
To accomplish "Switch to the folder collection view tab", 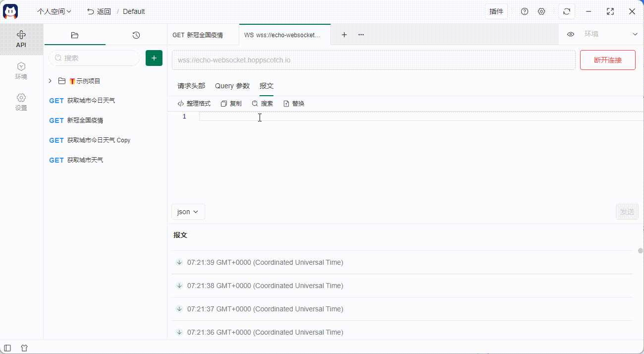I will [x=75, y=35].
